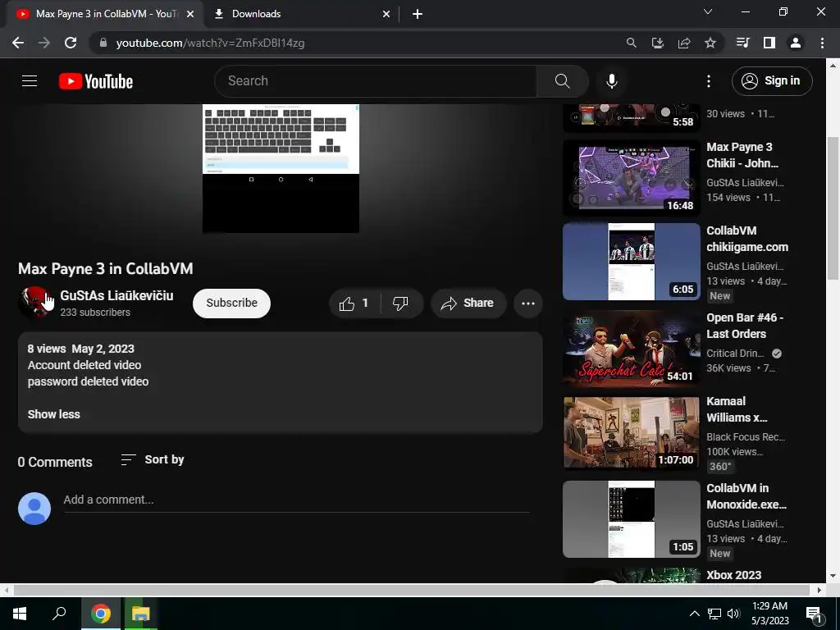
Task: Sign in to YouTube
Action: point(771,81)
